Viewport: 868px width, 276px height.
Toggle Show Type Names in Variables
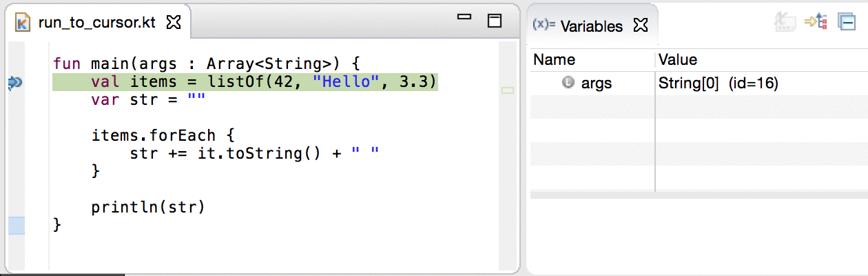click(x=786, y=22)
